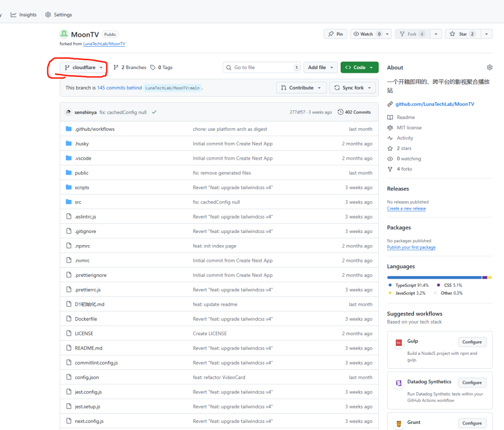This screenshot has height=430, width=504.
Task: Click the senshinya author avatar
Action: (69, 113)
